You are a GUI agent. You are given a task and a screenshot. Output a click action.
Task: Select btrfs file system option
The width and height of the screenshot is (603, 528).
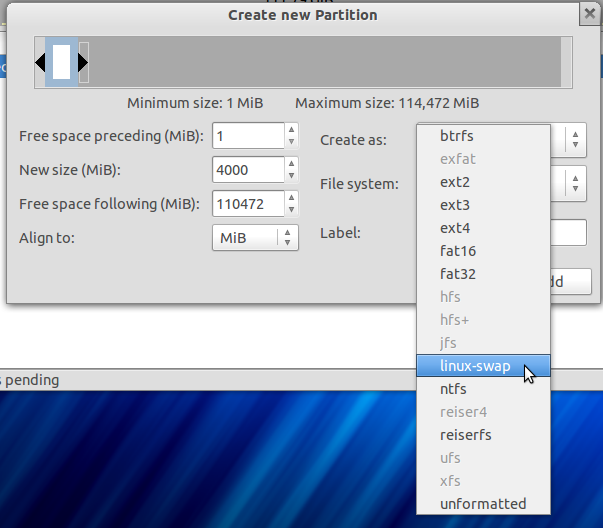click(x=457, y=136)
